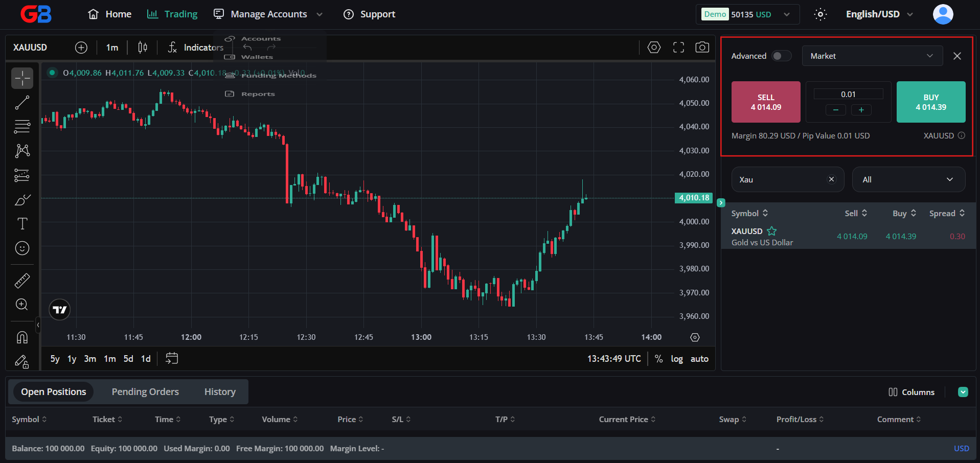980x463 pixels.
Task: Expand the Manage Accounts menu
Action: (268, 14)
